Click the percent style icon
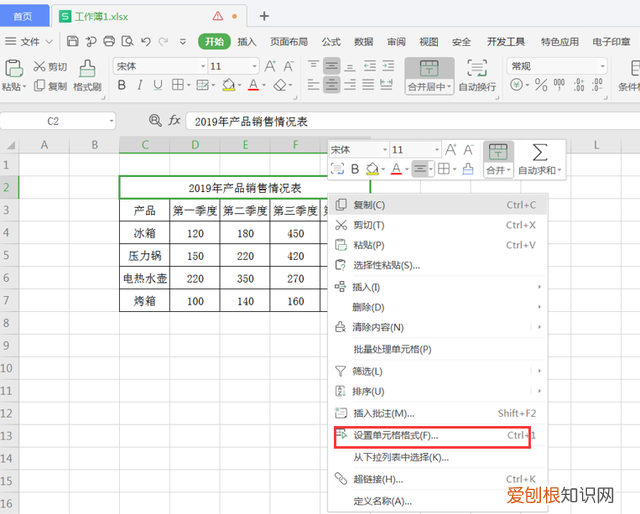The width and height of the screenshot is (640, 514). (541, 85)
